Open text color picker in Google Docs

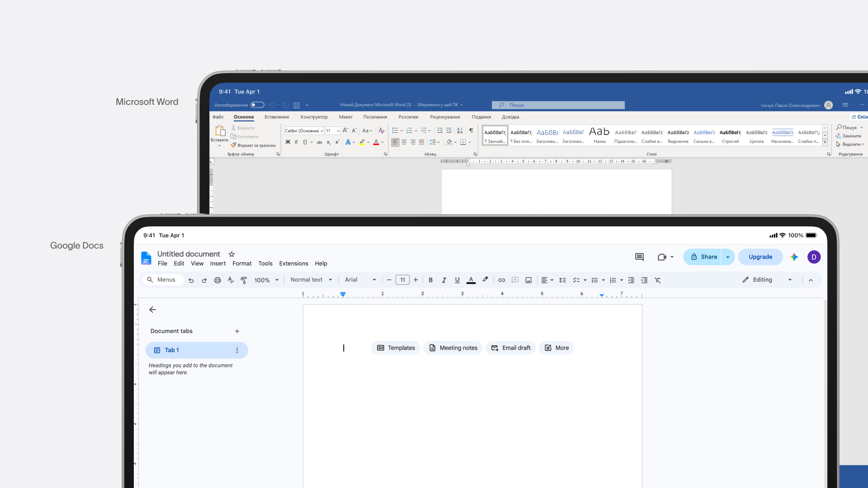tap(471, 280)
